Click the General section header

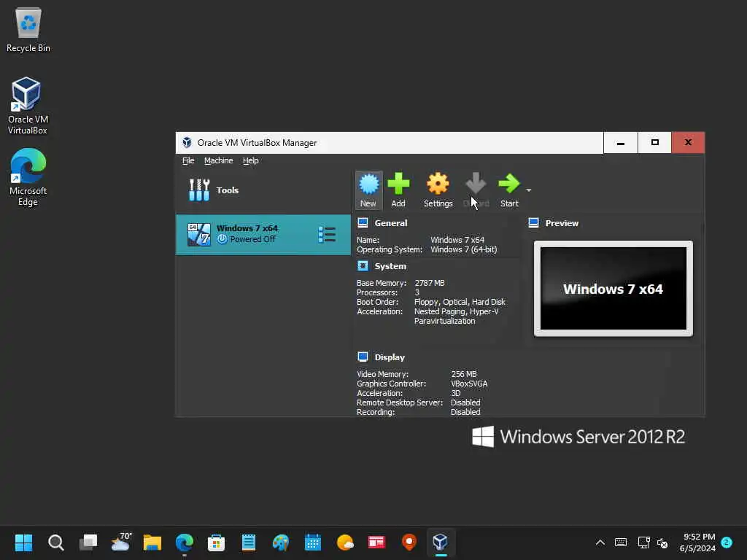tap(391, 223)
